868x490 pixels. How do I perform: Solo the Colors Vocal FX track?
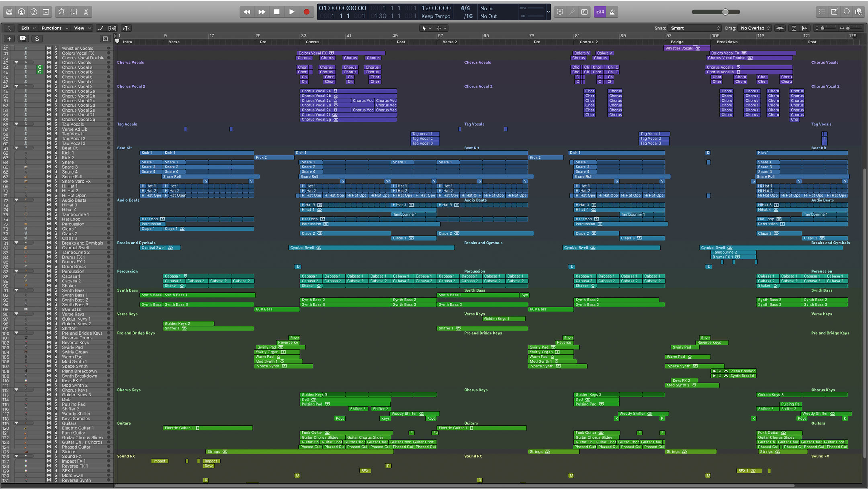(56, 53)
